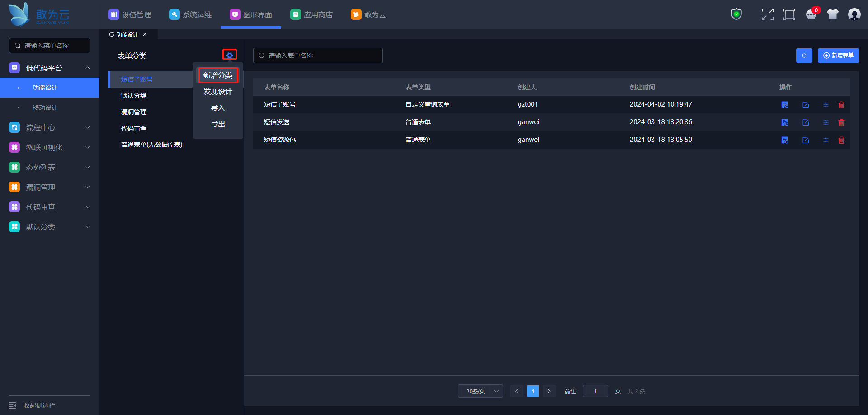Open settings sliders for 短信发送 row
This screenshot has height=415, width=868.
826,122
